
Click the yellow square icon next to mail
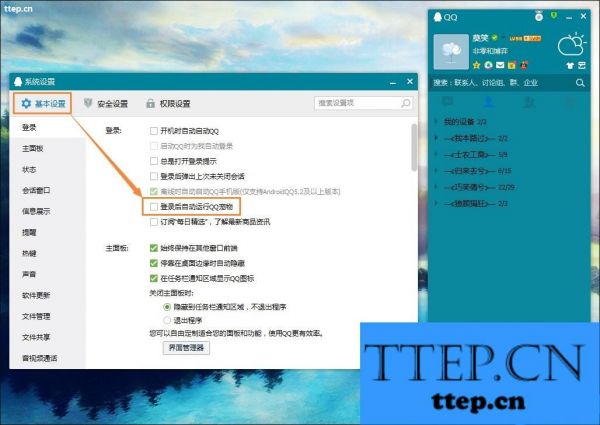pyautogui.click(x=512, y=65)
